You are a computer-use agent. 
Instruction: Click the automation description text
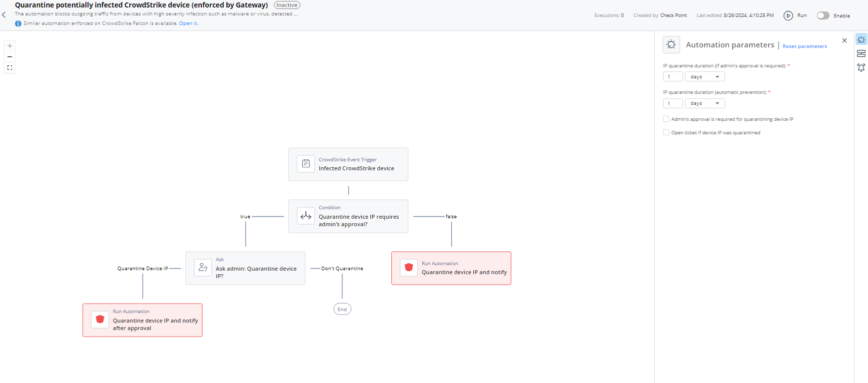pos(156,14)
